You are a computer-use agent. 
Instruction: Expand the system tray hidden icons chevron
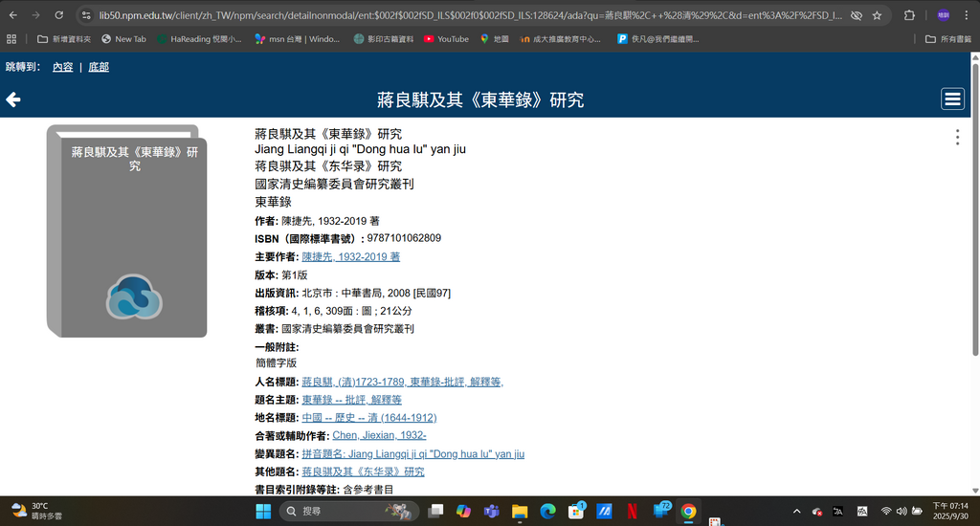pos(797,511)
